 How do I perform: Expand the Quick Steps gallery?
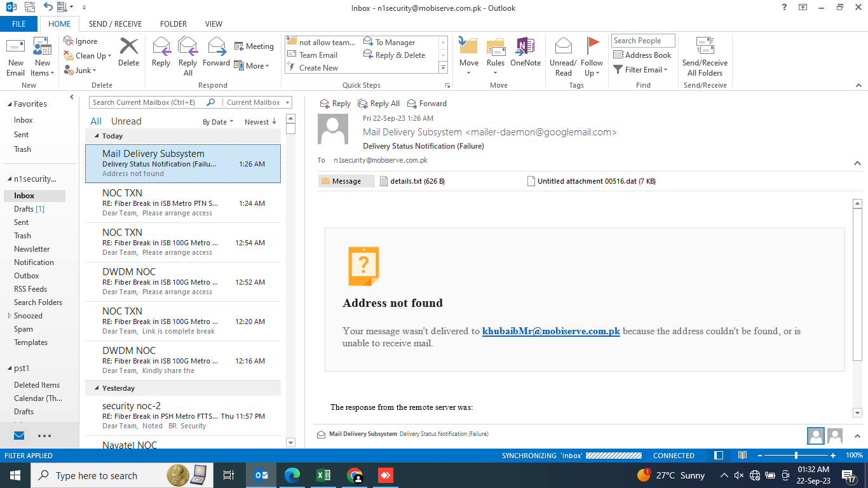tap(443, 67)
